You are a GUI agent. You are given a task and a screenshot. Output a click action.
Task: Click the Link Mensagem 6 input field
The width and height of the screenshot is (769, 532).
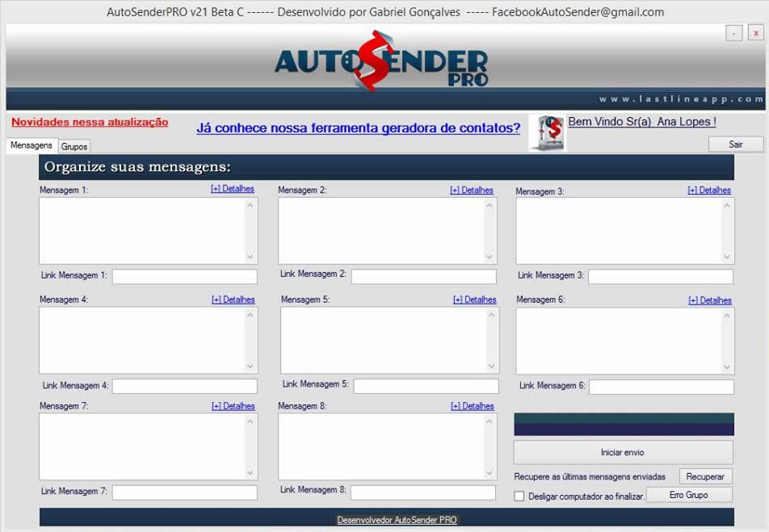coord(662,387)
